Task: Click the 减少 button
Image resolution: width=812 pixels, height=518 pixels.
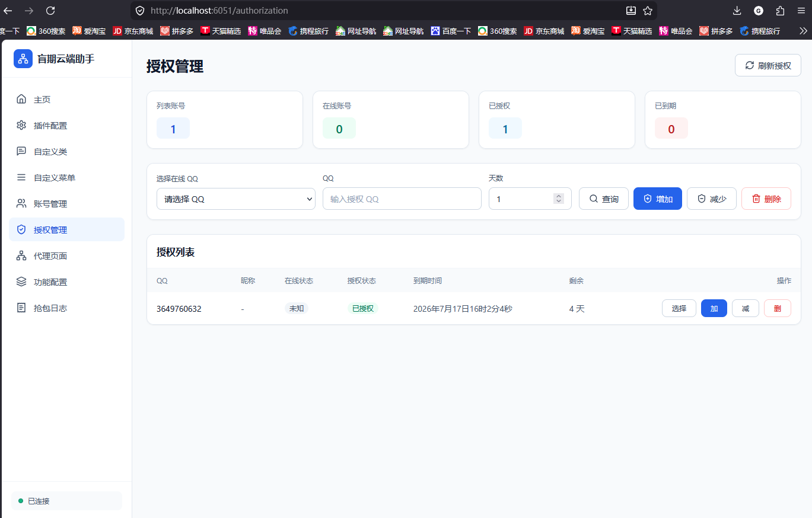Action: (712, 199)
